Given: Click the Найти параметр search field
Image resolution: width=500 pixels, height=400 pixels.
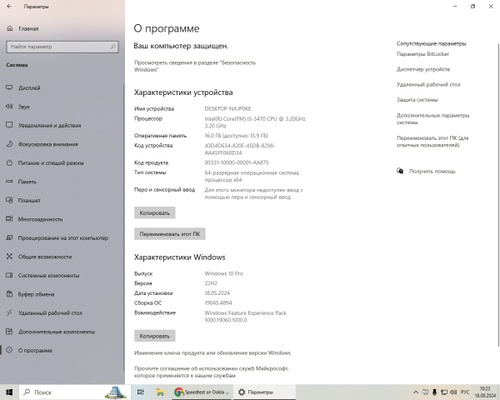Looking at the screenshot, I should point(62,47).
